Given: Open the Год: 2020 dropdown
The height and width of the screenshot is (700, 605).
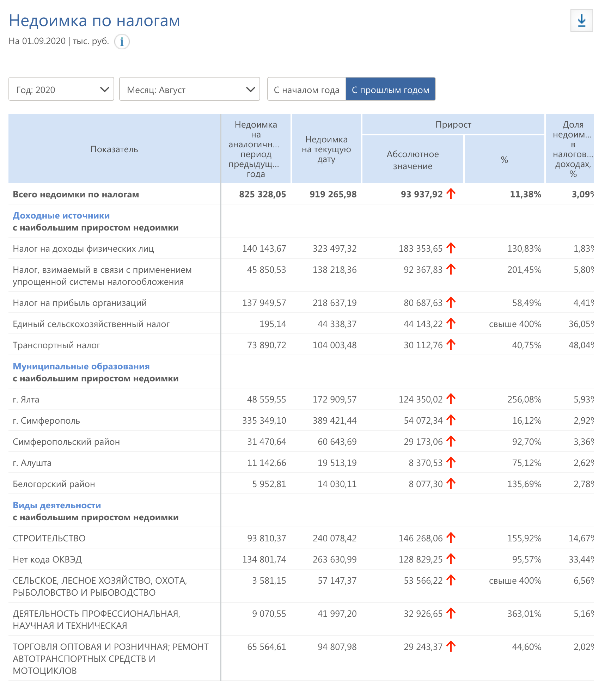Looking at the screenshot, I should coord(61,90).
